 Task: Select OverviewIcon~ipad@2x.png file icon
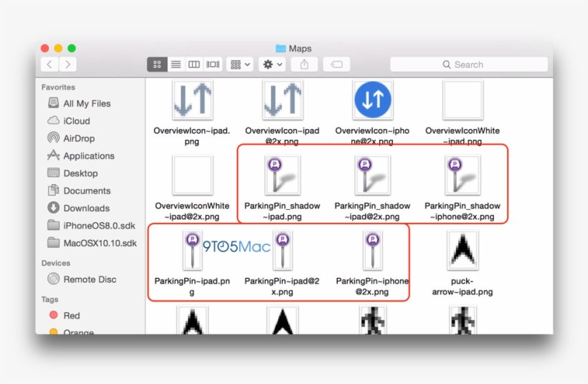click(283, 100)
